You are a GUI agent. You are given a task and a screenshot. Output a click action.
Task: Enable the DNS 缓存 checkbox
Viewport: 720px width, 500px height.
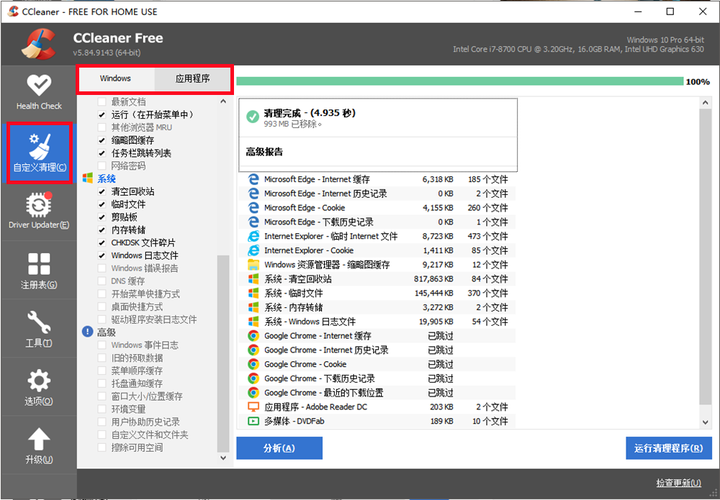tap(102, 281)
